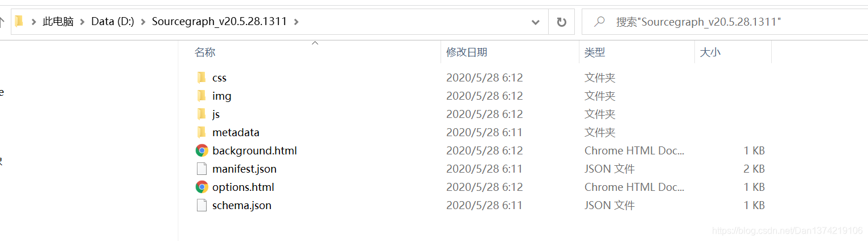Refresh the current folder view

click(562, 22)
